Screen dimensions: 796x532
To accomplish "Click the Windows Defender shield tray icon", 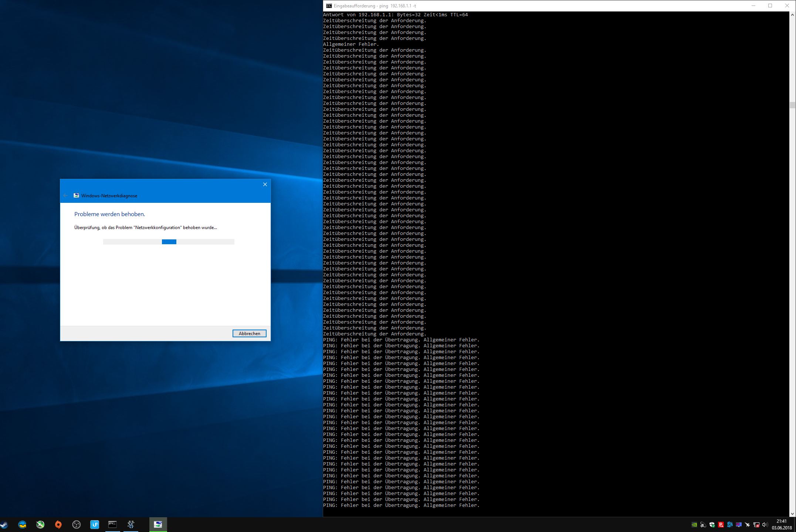I will (x=712, y=525).
